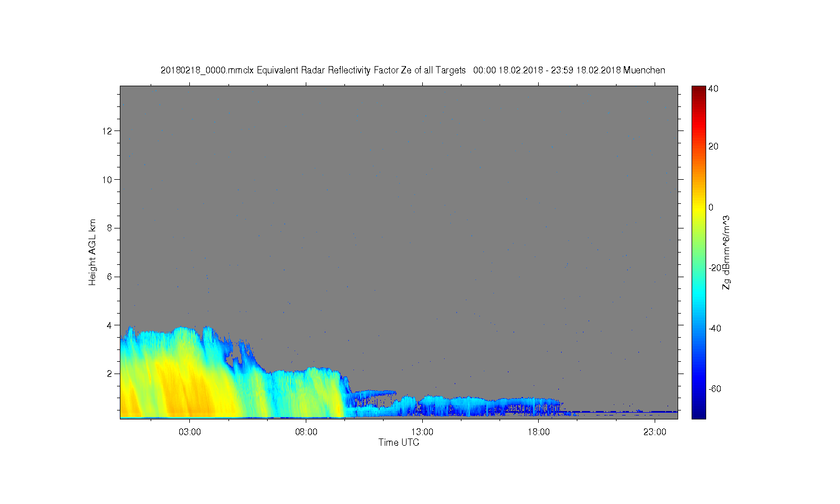The height and width of the screenshot is (504, 840).
Task: Click the plot title beginning 20180218_0000.mmclx
Action: pos(413,70)
